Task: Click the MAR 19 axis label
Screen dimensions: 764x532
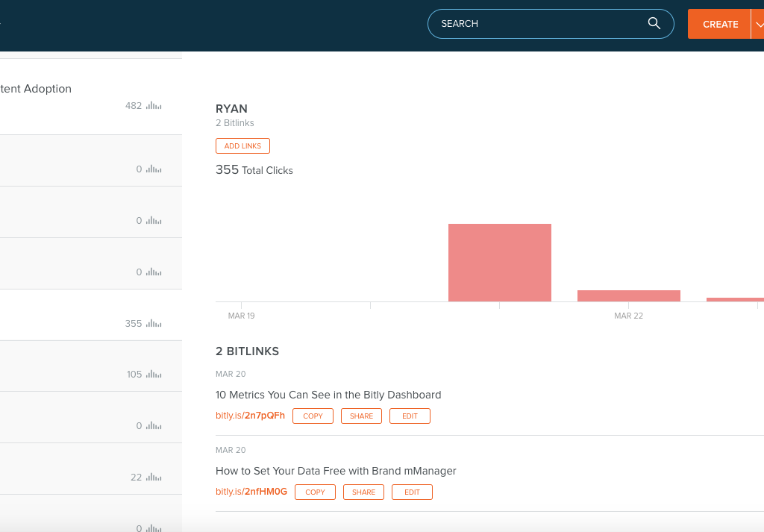Action: 241,316
